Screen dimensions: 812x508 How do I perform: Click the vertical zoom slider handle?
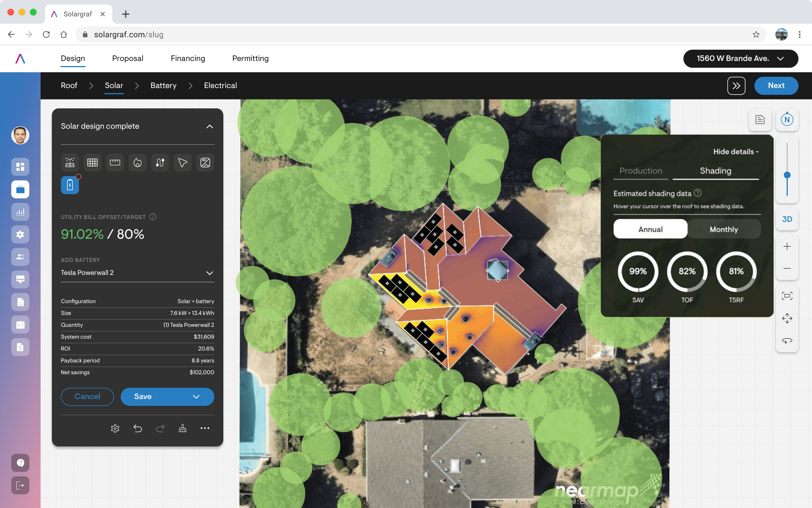[787, 175]
